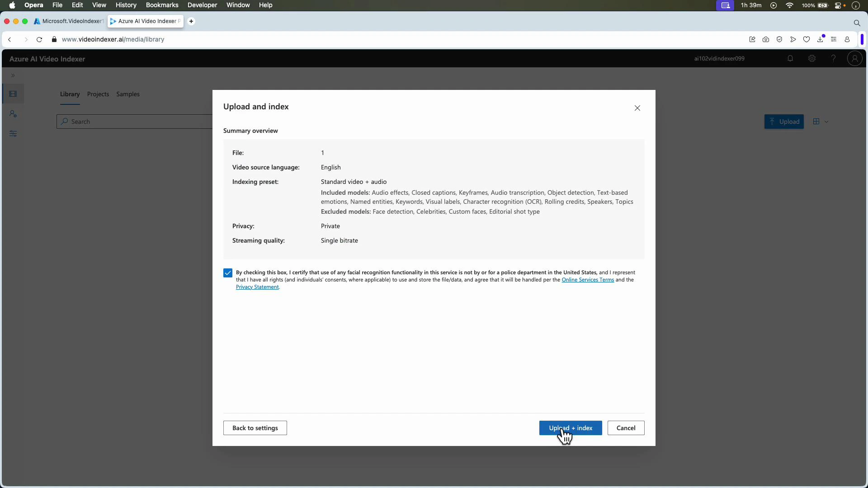Open the Video Indexer settings gear

pyautogui.click(x=811, y=58)
